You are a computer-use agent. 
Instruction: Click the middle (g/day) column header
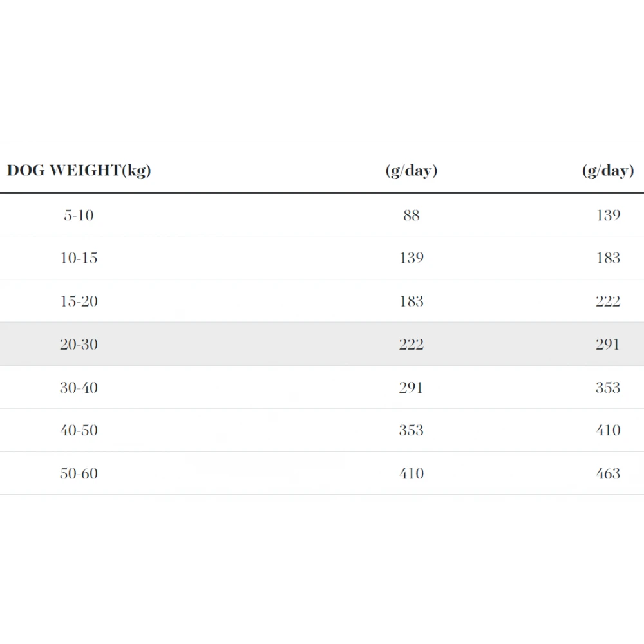tap(411, 171)
